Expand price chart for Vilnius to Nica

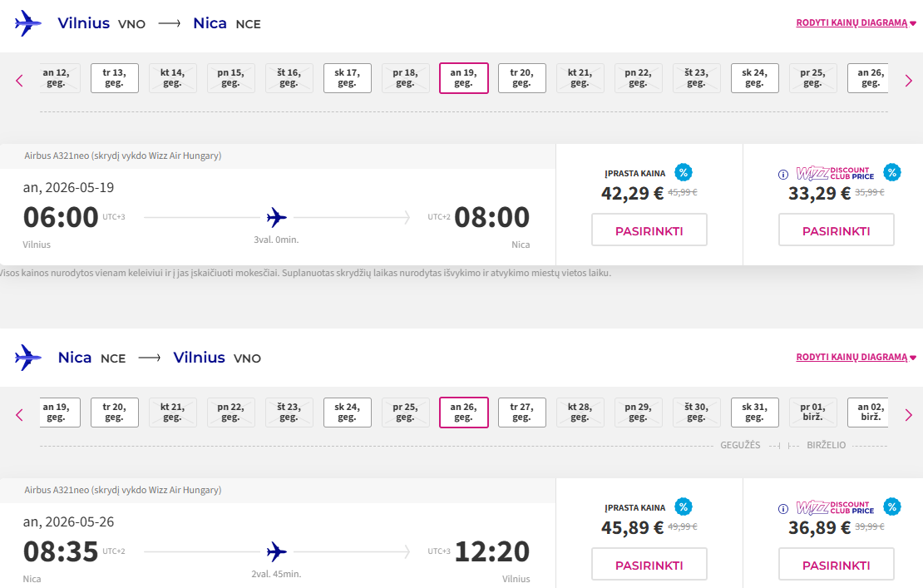tap(856, 23)
